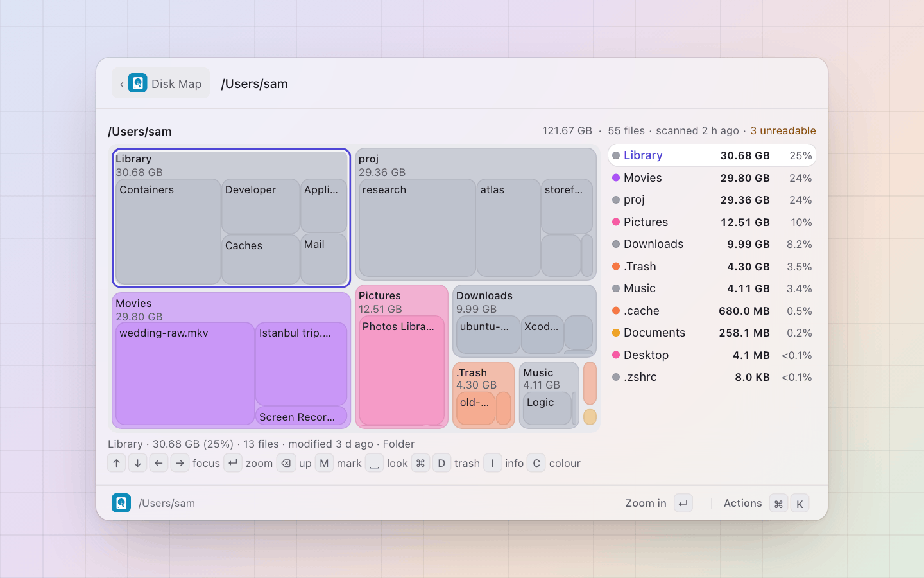The height and width of the screenshot is (578, 924).
Task: Click the Containers block in the treemap
Action: [168, 231]
